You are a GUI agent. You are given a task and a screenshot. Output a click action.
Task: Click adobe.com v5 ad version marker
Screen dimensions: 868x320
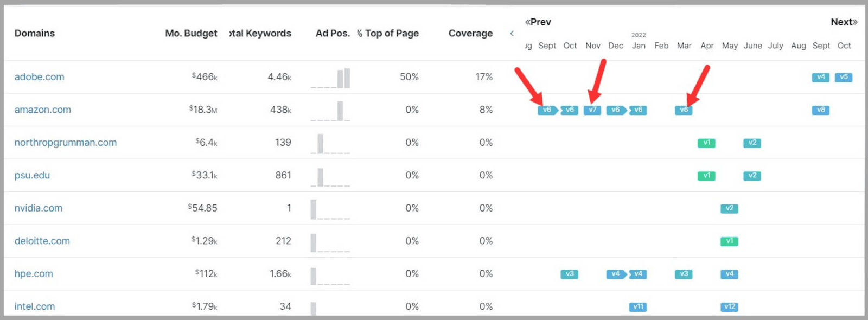click(844, 77)
